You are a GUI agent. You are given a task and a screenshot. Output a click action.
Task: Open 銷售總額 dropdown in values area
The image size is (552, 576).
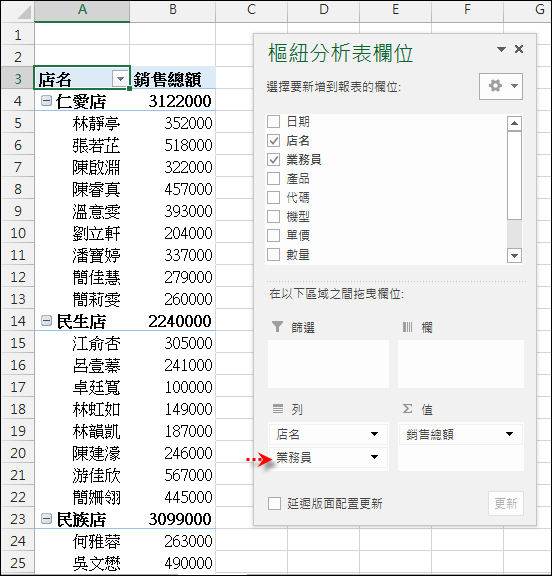[509, 434]
